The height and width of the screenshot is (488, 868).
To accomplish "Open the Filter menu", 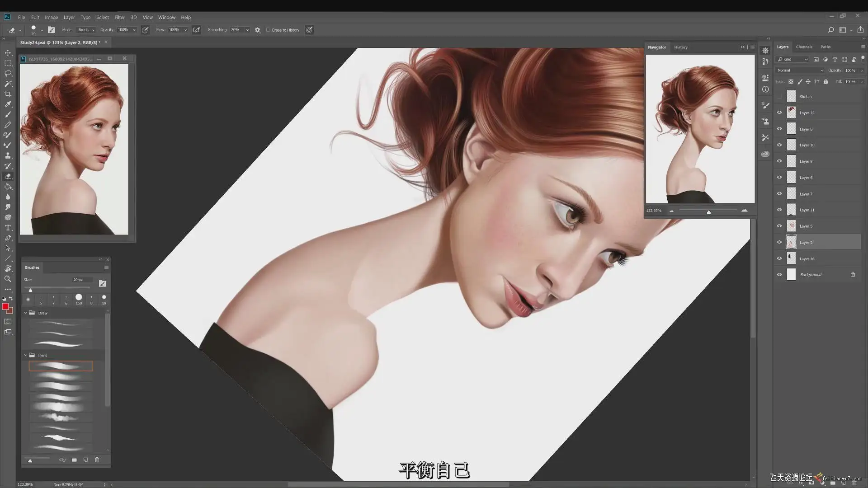I will (119, 17).
